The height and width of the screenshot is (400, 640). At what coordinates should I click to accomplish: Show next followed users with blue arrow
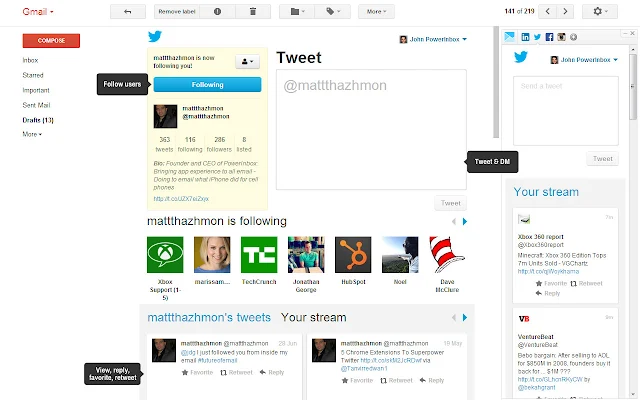pyautogui.click(x=464, y=222)
